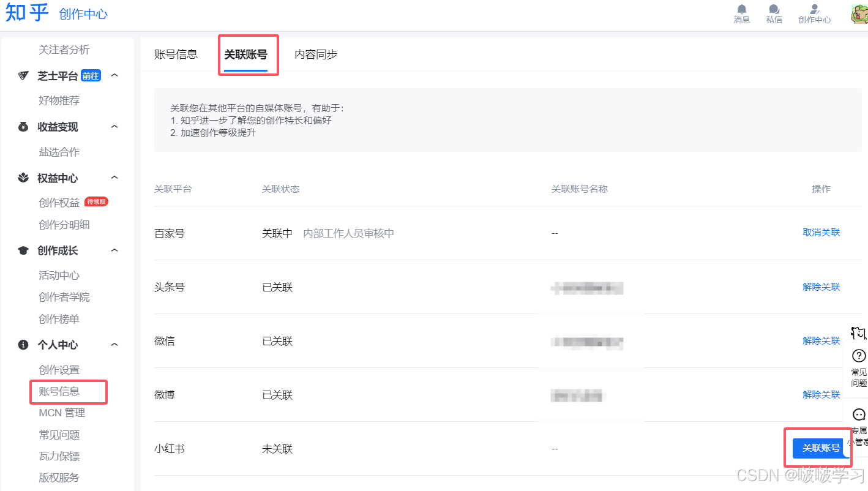Click the 芝士平台 section icon
Image resolution: width=868 pixels, height=491 pixels.
pos(23,76)
